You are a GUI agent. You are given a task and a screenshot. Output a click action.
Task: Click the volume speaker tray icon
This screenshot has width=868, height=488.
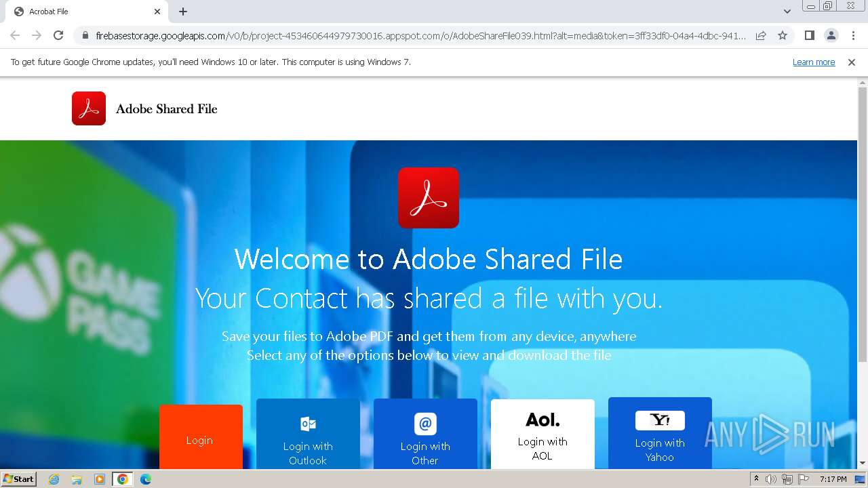771,479
